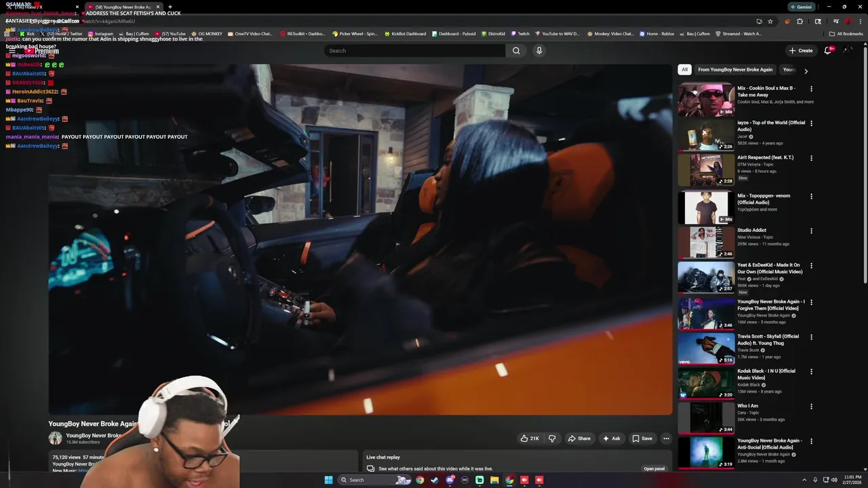This screenshot has width=868, height=488.
Task: Open options for Yeat & EsDeeKid video
Action: (811, 266)
